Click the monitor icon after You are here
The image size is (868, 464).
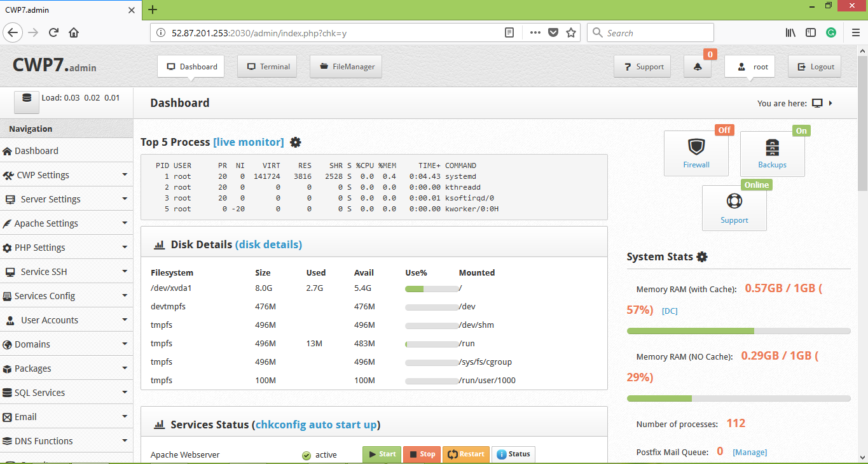pyautogui.click(x=818, y=103)
